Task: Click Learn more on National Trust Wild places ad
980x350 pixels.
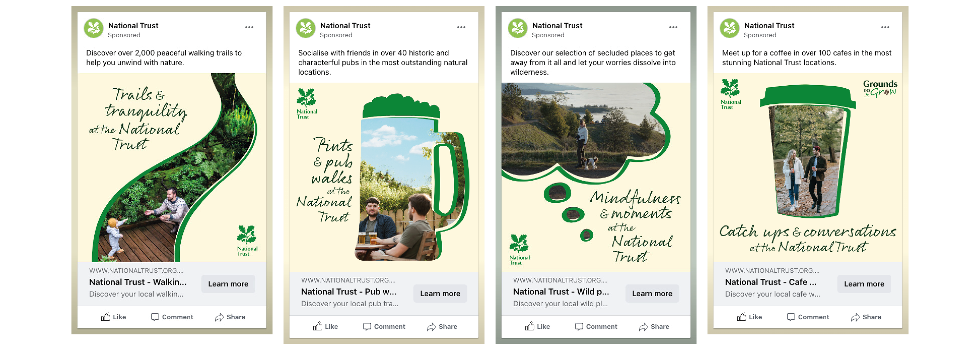Action: click(x=652, y=293)
